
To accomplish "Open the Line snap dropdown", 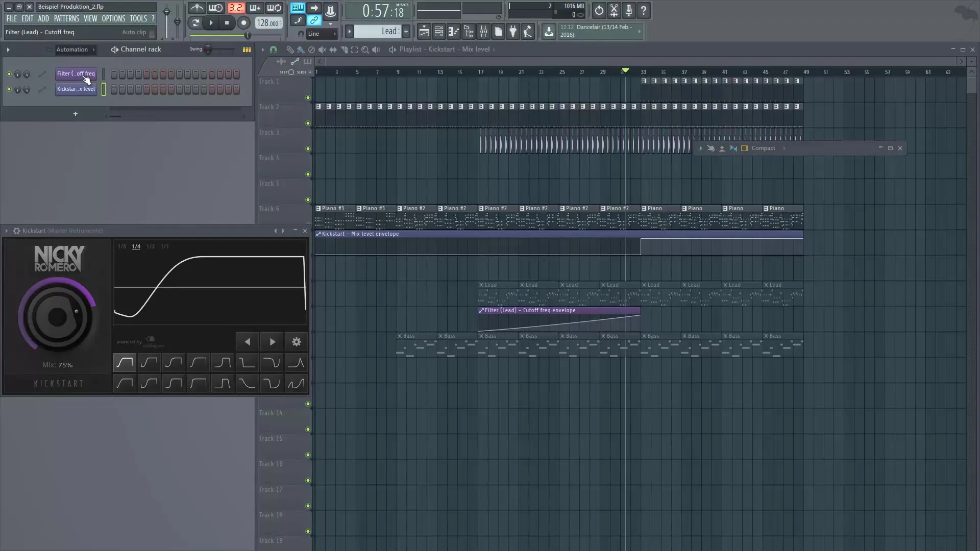I will pos(322,34).
